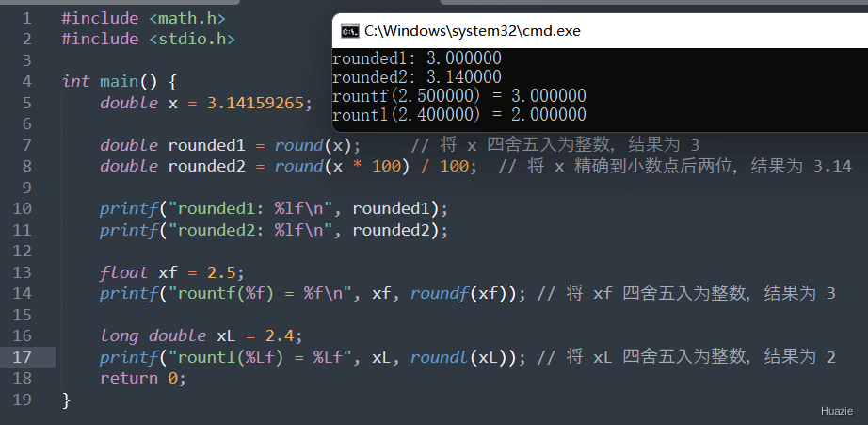Click the roundl function call
The height and width of the screenshot is (425, 868).
440,357
